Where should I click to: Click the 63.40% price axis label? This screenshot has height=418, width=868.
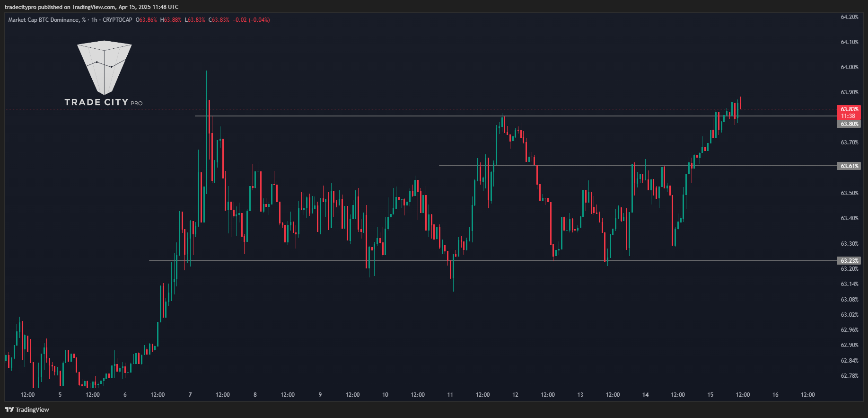tap(849, 218)
